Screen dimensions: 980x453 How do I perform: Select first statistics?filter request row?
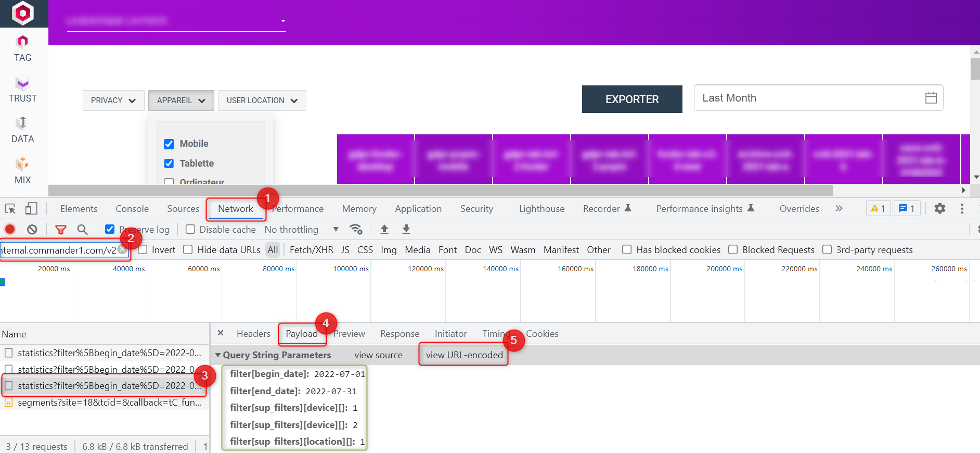click(x=105, y=353)
